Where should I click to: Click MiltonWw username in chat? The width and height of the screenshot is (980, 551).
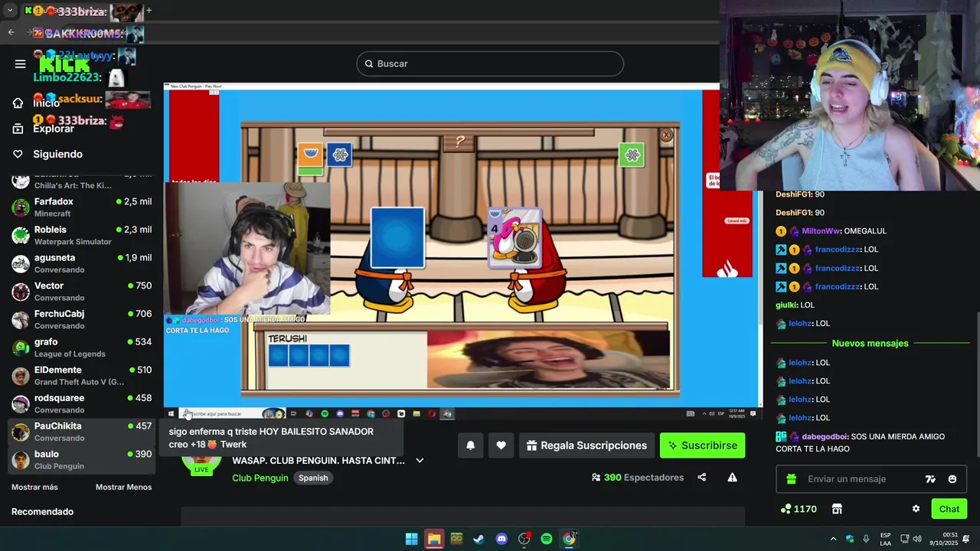coord(821,231)
